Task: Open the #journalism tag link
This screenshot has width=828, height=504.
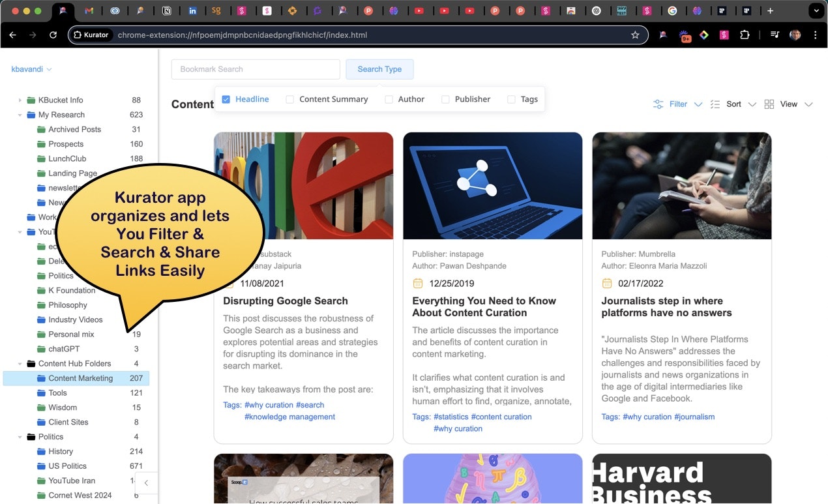Action: point(694,417)
